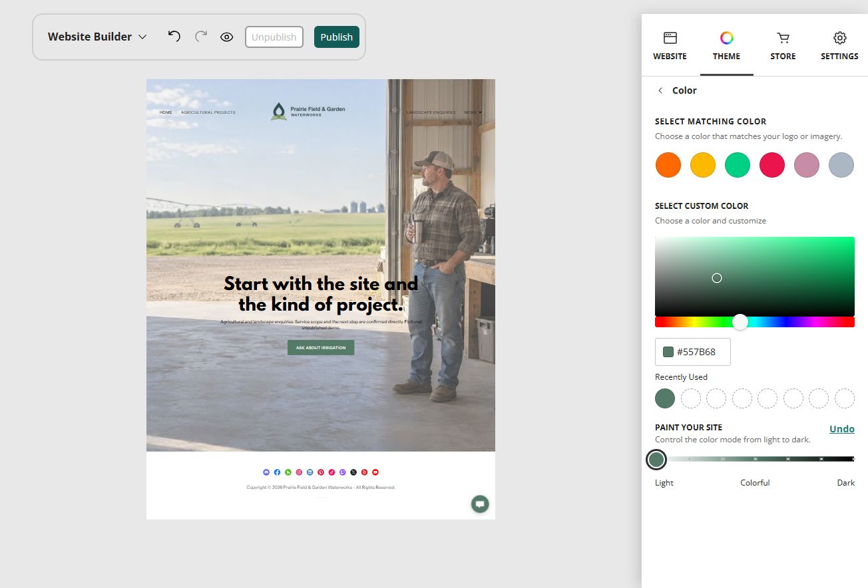Click the purple Twitch social icon
Image resolution: width=868 pixels, height=588 pixels.
[x=342, y=472]
